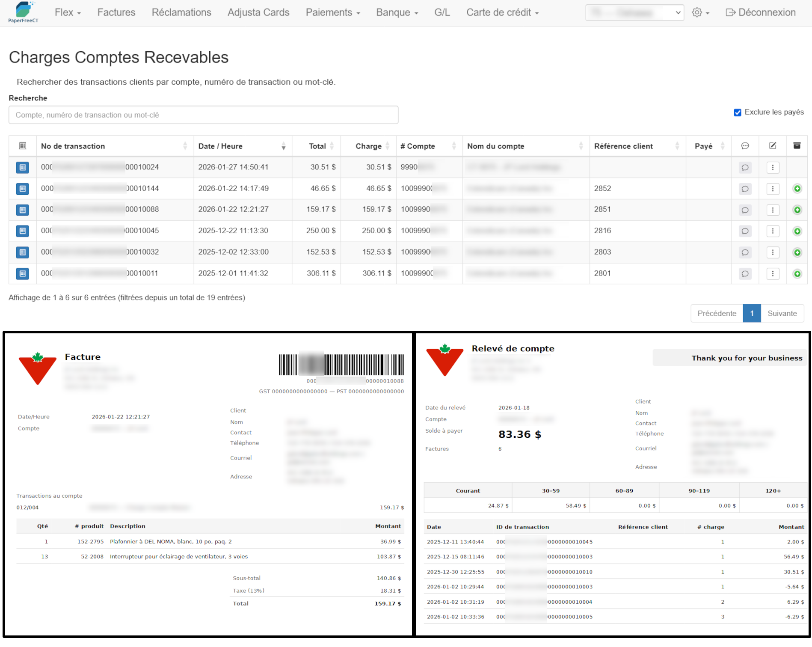Click select-all icon in table header
Screen dimensions: 812x647
pos(23,146)
